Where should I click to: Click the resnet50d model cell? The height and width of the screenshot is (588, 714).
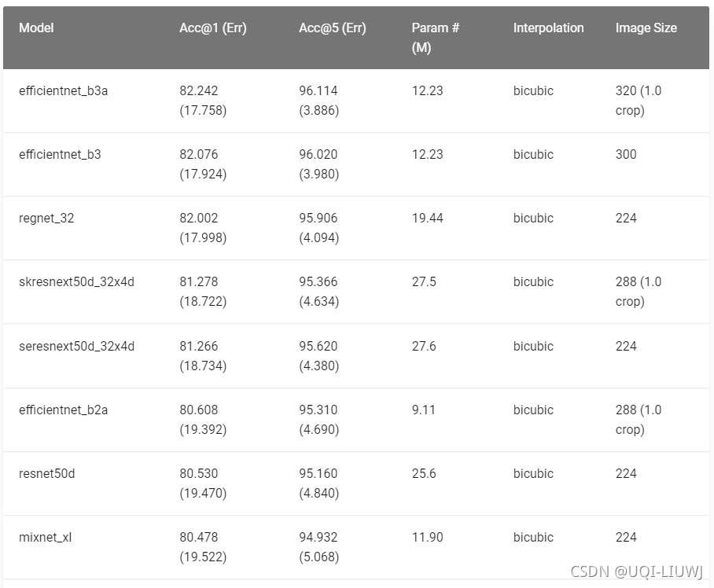46,473
